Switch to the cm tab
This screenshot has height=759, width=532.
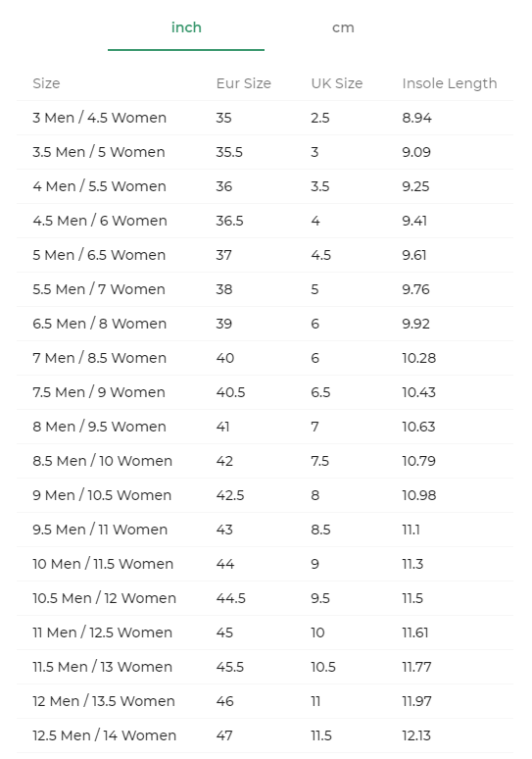pyautogui.click(x=343, y=27)
